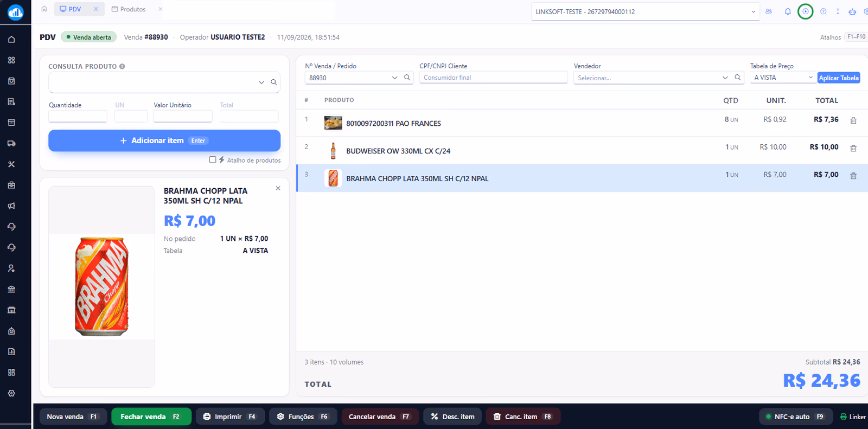Open the briefcase icon in the sidebar
This screenshot has height=429, width=868.
tap(11, 185)
